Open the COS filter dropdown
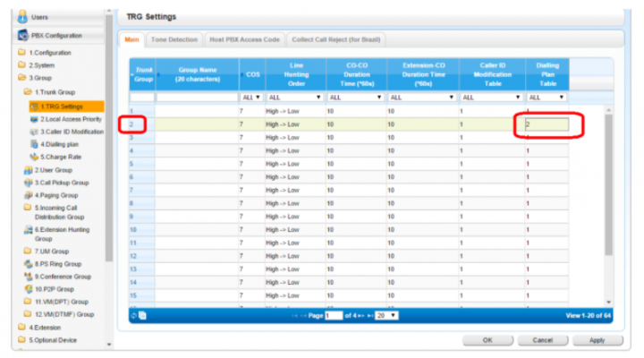The image size is (644, 358). [250, 97]
